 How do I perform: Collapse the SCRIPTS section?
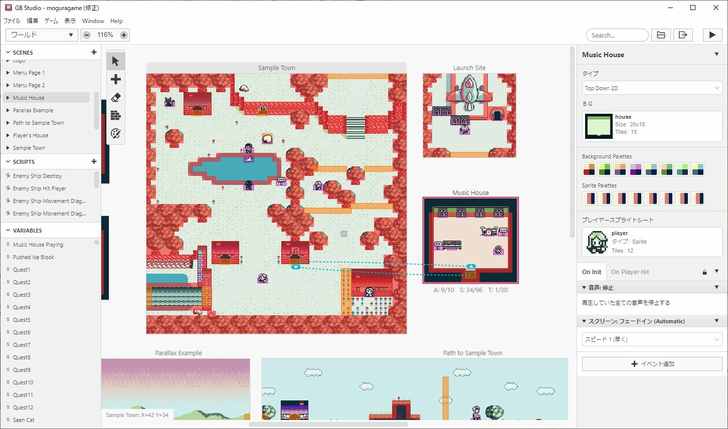pyautogui.click(x=8, y=162)
